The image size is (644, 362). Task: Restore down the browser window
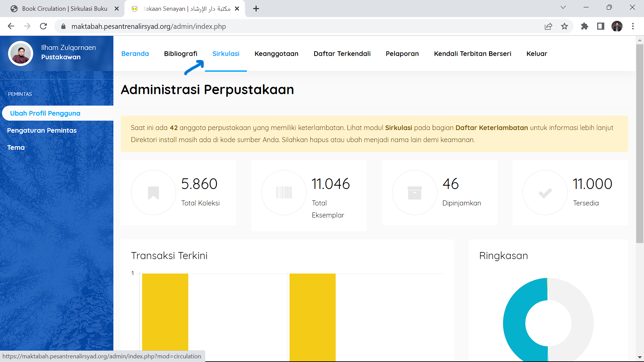[x=609, y=7]
